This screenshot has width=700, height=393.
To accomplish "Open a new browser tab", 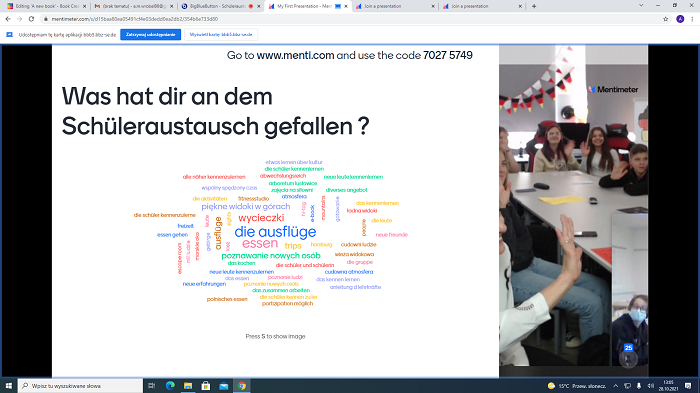I will (x=534, y=6).
